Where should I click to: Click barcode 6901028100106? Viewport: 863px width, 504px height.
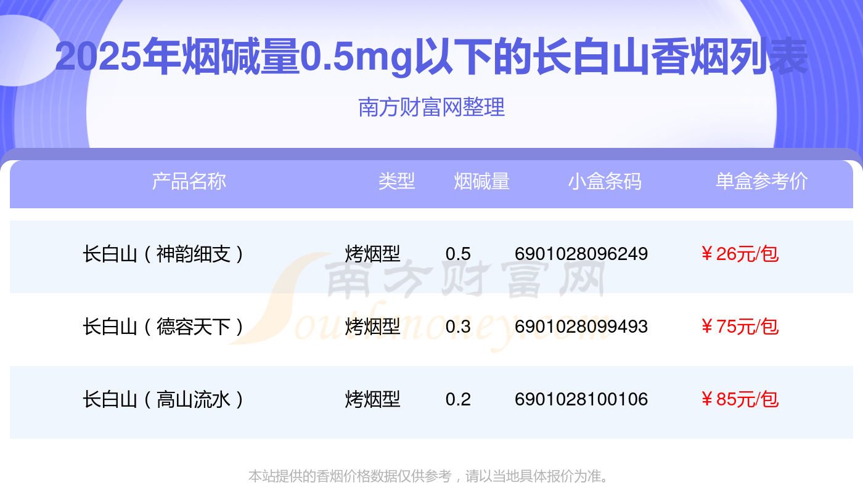pos(581,399)
